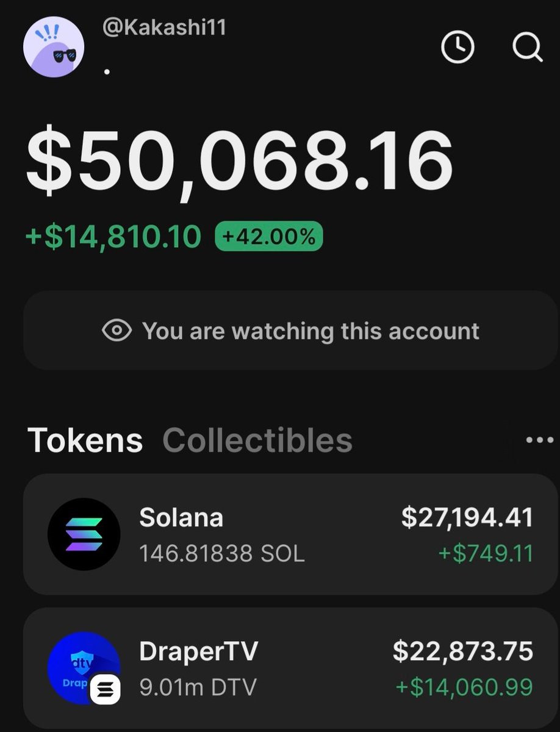Open the recent activity clock icon
560x732 pixels.
pos(458,46)
